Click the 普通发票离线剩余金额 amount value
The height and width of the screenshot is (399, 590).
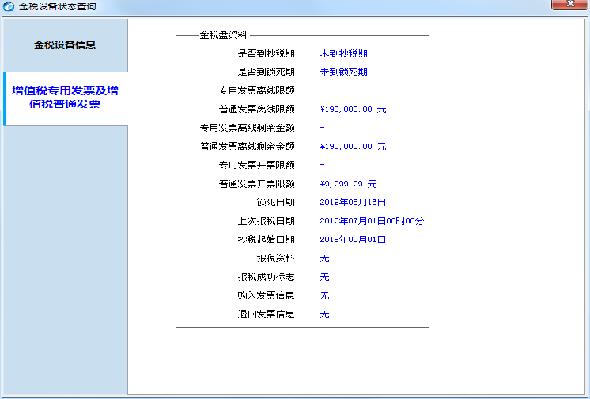(x=353, y=146)
